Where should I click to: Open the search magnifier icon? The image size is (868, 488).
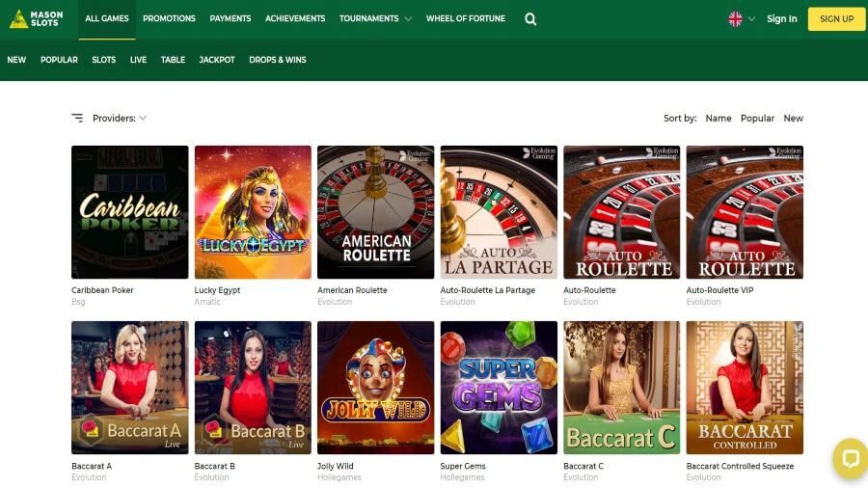(530, 19)
